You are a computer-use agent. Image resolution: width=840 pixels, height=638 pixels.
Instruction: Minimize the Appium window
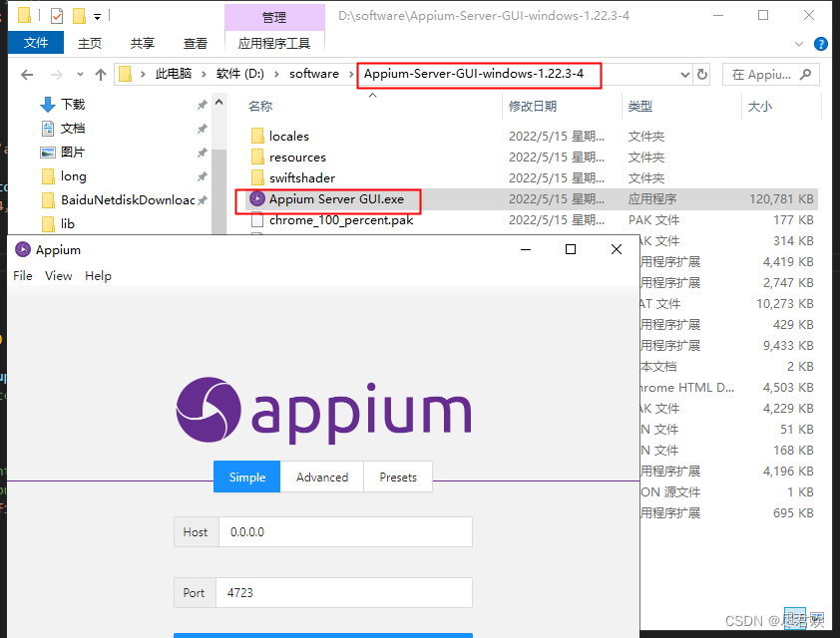click(526, 249)
